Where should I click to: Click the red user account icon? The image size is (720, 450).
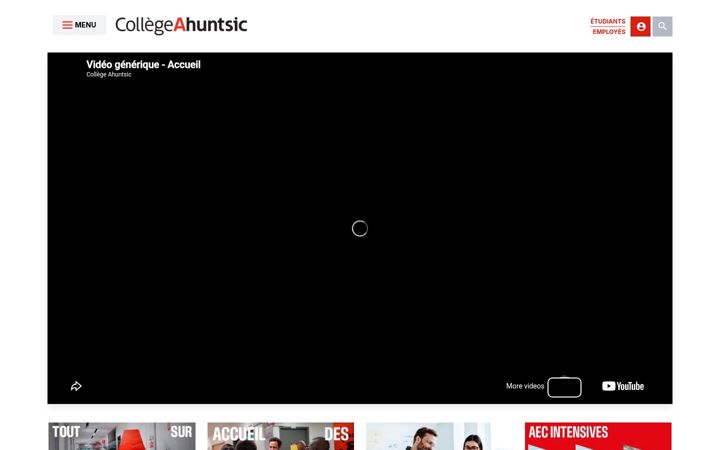pos(640,27)
